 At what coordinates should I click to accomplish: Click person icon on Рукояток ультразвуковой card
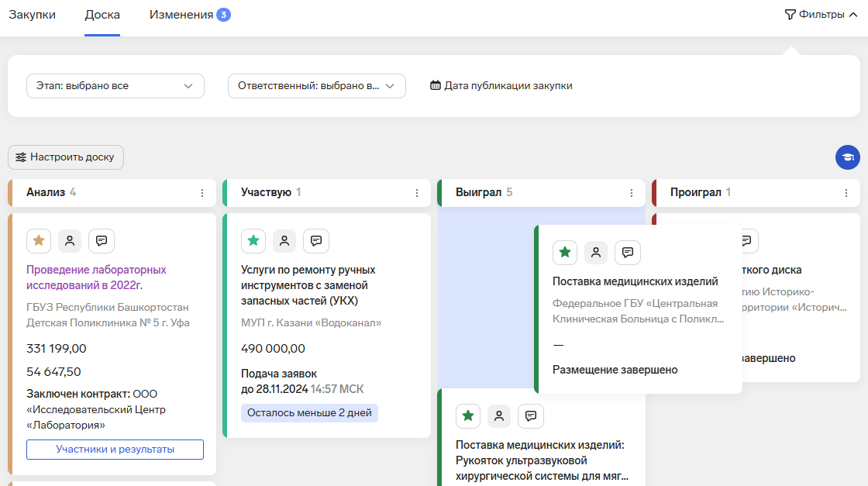coord(499,415)
